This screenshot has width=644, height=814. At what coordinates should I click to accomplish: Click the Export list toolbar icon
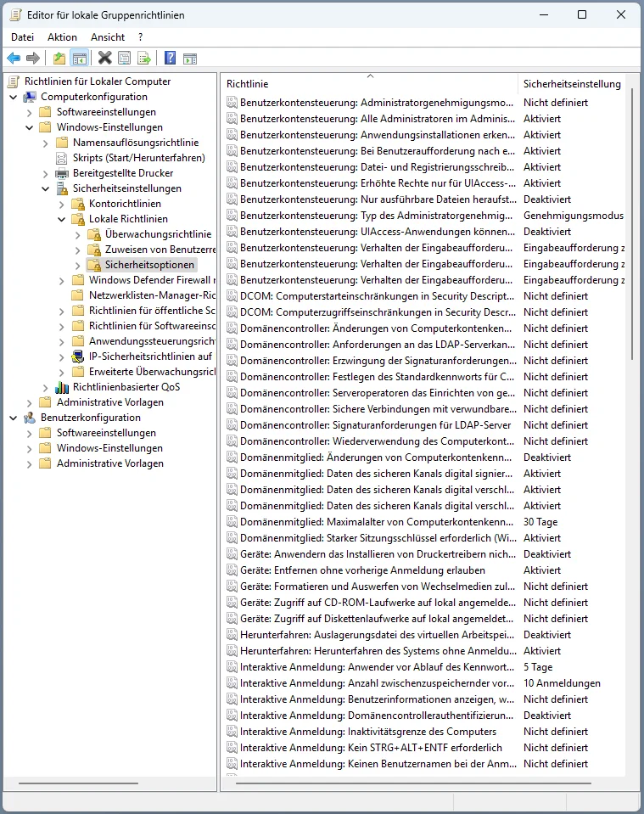coord(143,58)
